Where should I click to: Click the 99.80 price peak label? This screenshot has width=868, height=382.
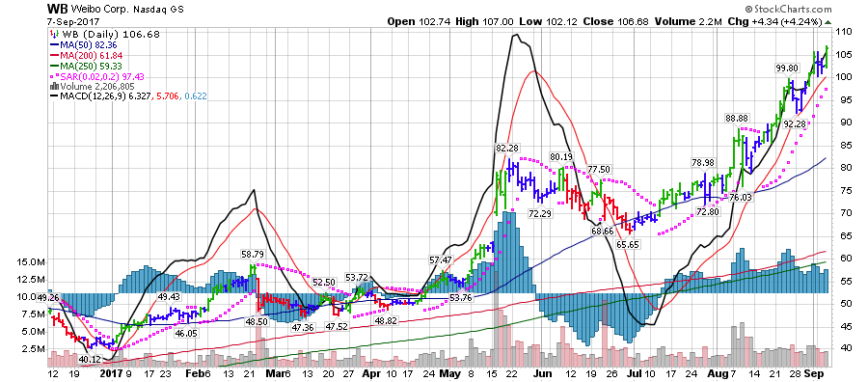[x=787, y=68]
